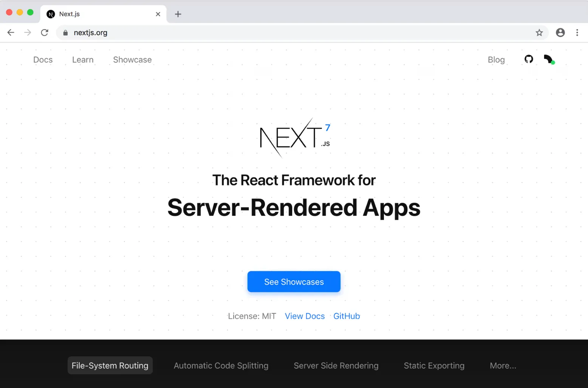View site security lock information

(65, 33)
